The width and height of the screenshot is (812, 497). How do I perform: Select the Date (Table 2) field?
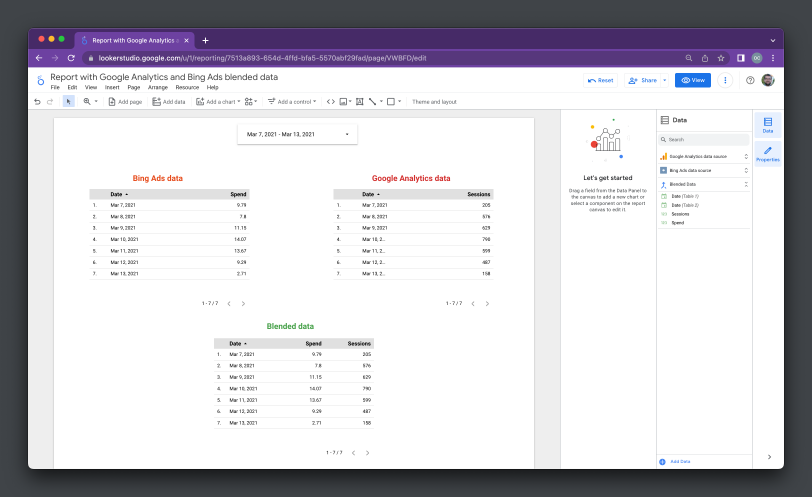coord(685,205)
